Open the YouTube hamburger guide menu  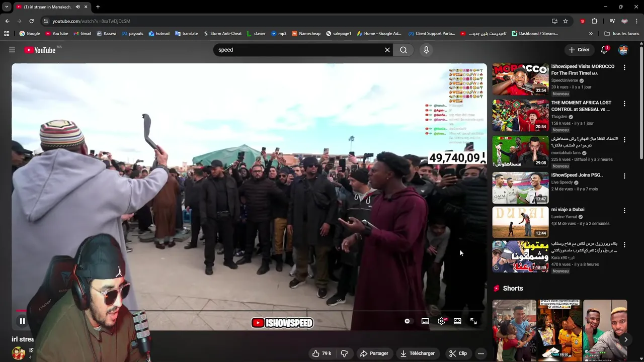pyautogui.click(x=12, y=50)
